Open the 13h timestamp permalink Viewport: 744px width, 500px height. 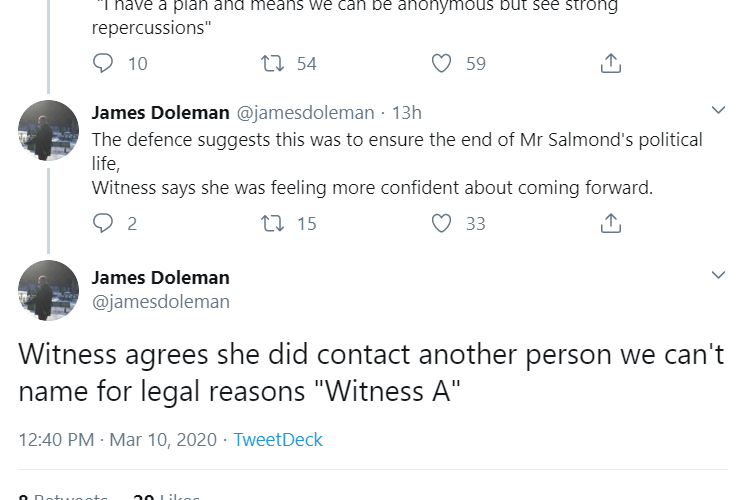[407, 112]
